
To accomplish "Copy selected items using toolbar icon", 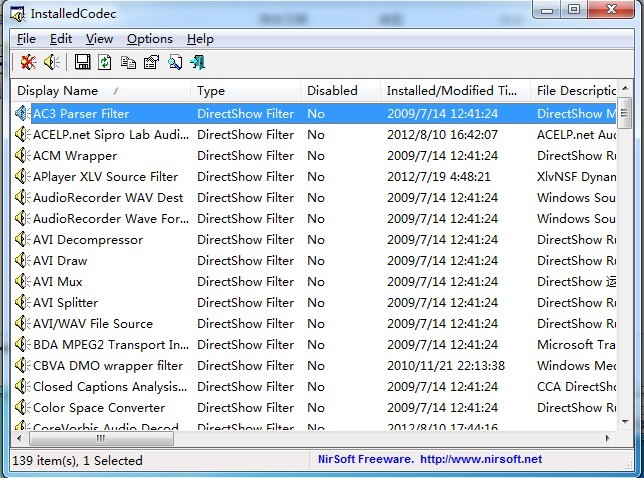I will coord(128,63).
